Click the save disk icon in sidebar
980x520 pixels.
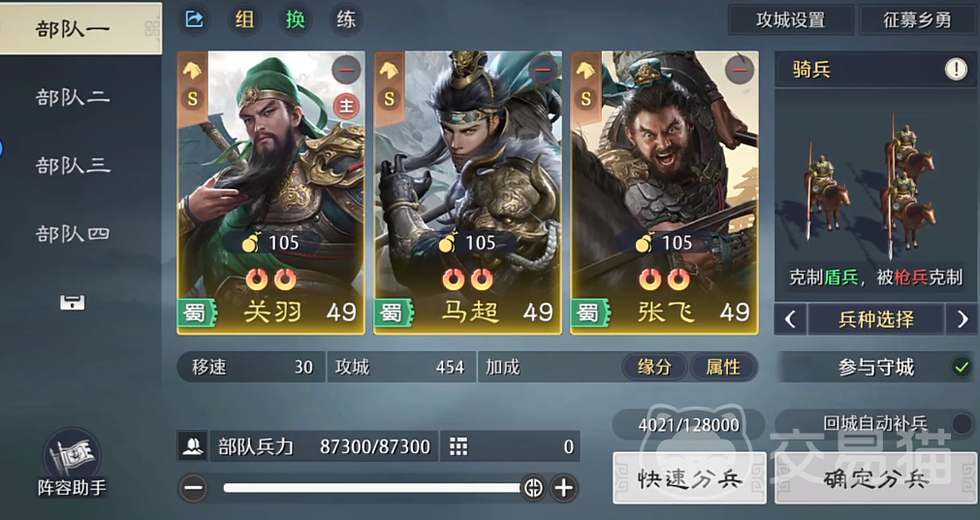[x=72, y=303]
